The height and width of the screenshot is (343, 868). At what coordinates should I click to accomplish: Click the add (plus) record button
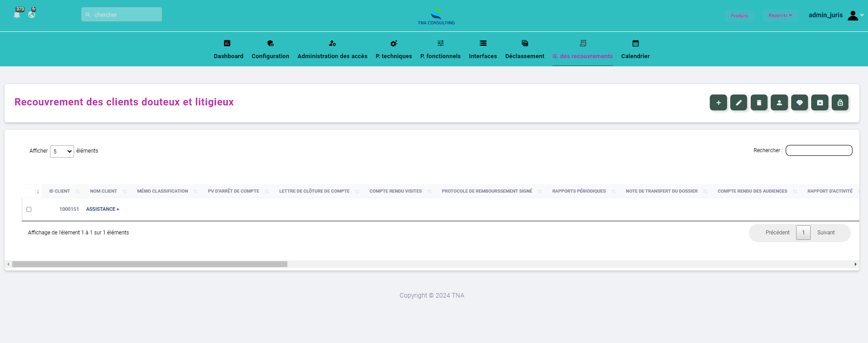(x=718, y=103)
